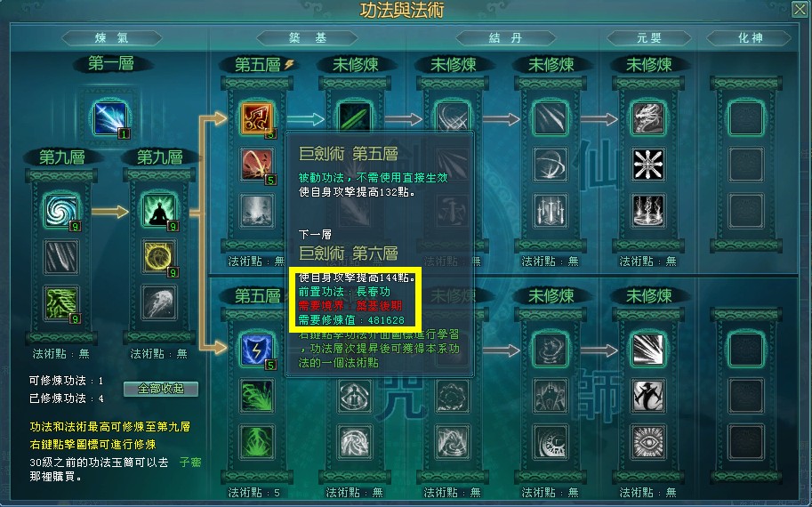Switch to the 元嬰 realm tab
Viewport: 812px width, 507px height.
[649, 38]
